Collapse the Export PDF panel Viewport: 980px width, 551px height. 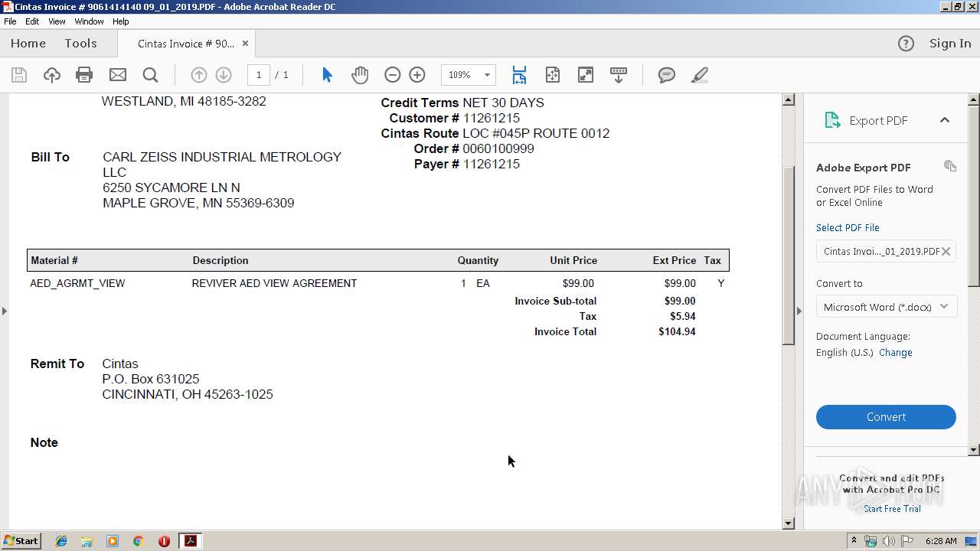[945, 120]
